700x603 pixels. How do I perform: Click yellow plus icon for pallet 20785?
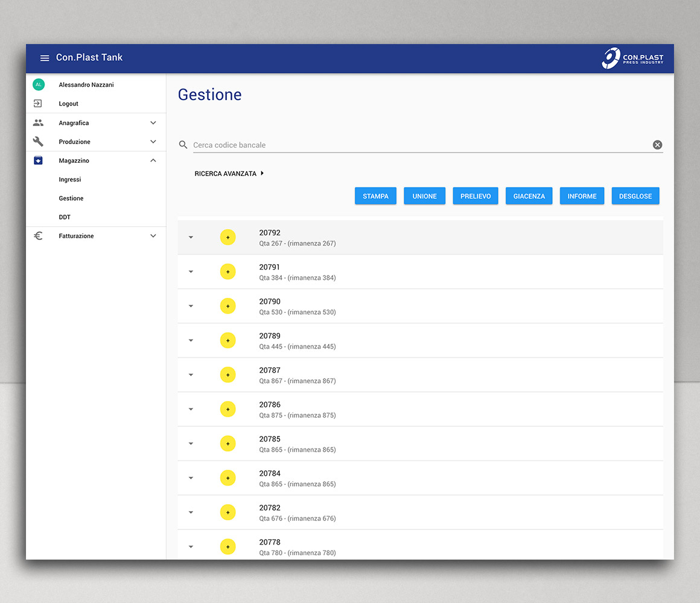click(227, 443)
